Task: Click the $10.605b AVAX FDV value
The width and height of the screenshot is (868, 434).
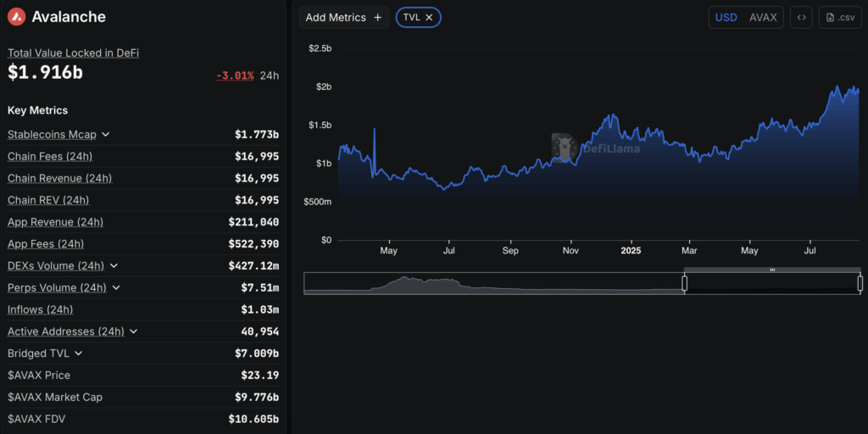Action: click(x=253, y=419)
